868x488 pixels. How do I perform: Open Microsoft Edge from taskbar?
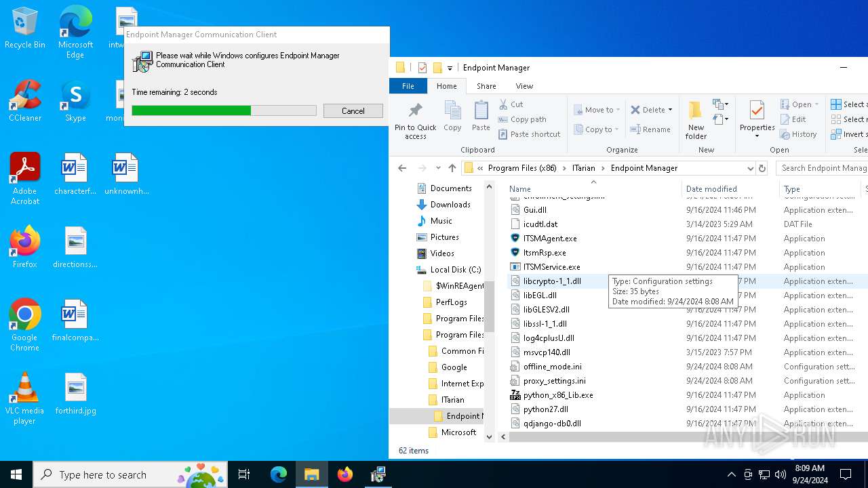tap(279, 474)
